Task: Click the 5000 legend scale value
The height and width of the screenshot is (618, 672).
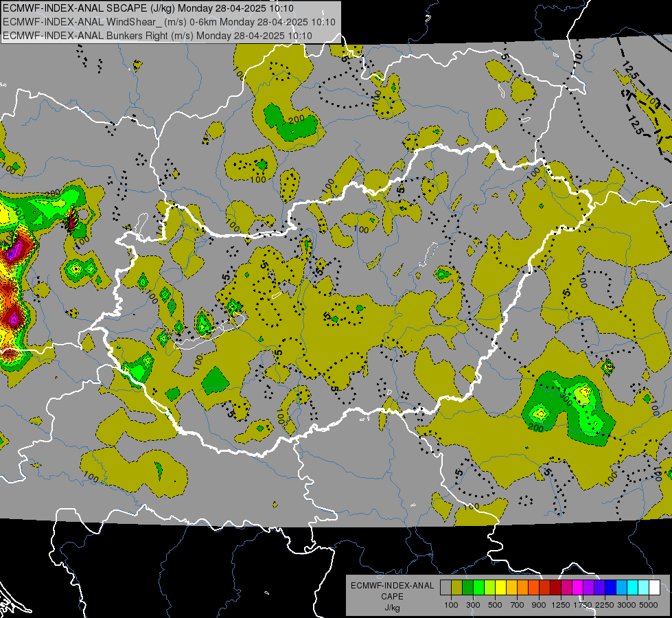Action: 649,605
